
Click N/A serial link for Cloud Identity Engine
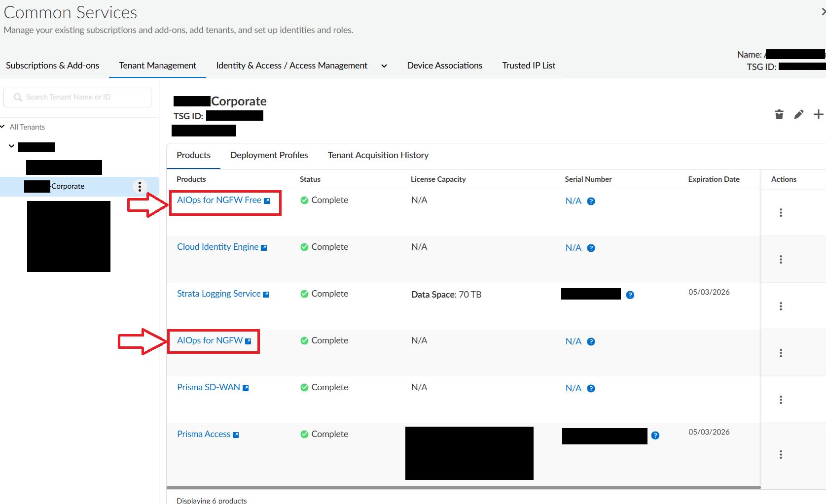(573, 248)
